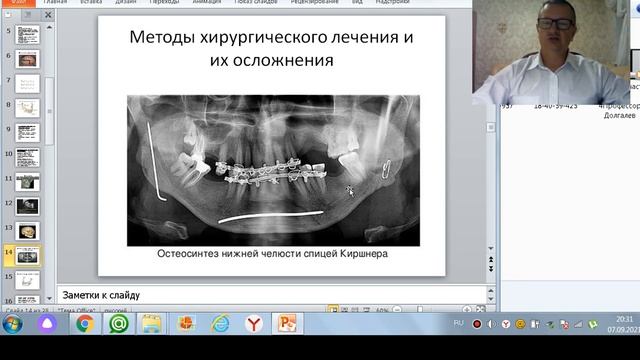Select slide 9 thumbnail
The image size is (640, 360).
27,133
